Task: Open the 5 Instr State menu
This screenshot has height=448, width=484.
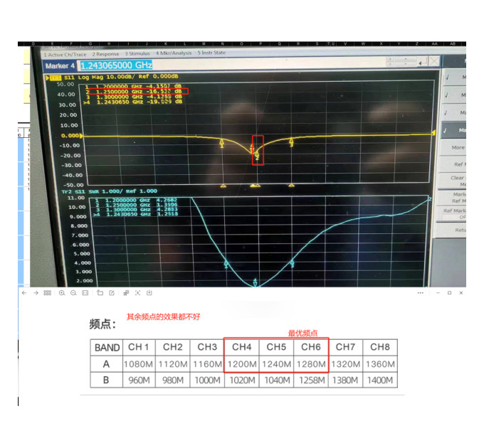Action: [211, 53]
